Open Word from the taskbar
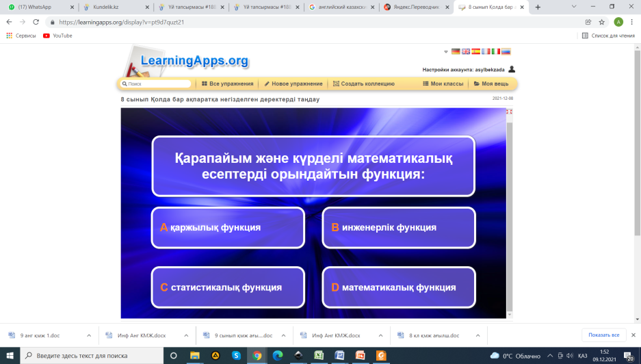Image resolution: width=641 pixels, height=364 pixels. tap(340, 355)
